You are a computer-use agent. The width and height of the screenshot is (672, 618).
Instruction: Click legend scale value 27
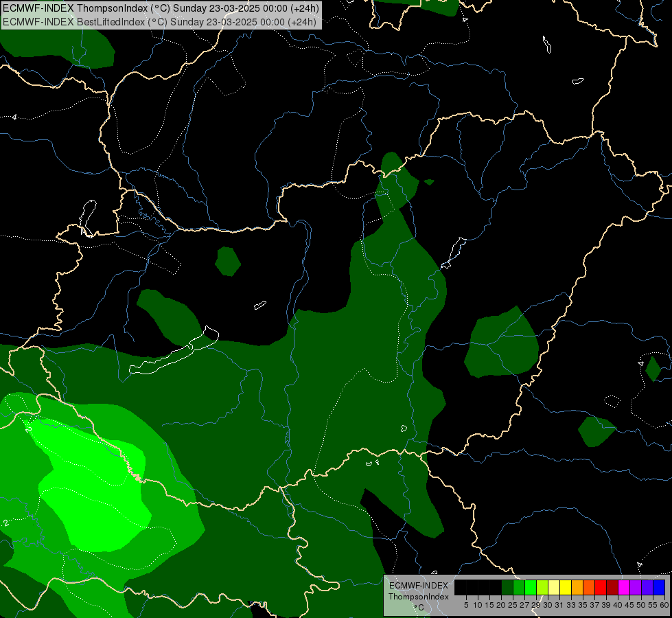coord(524,605)
